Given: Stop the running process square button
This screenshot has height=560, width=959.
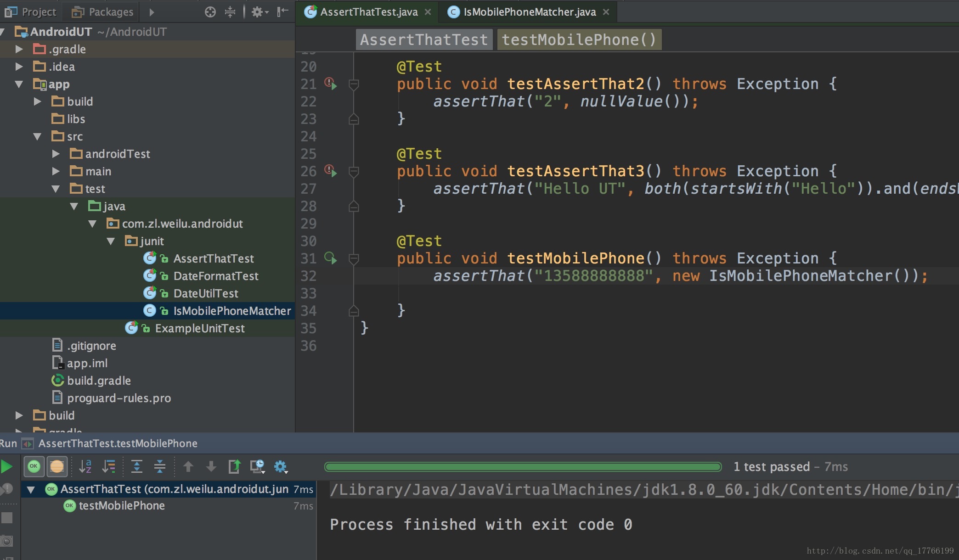Looking at the screenshot, I should (7, 518).
